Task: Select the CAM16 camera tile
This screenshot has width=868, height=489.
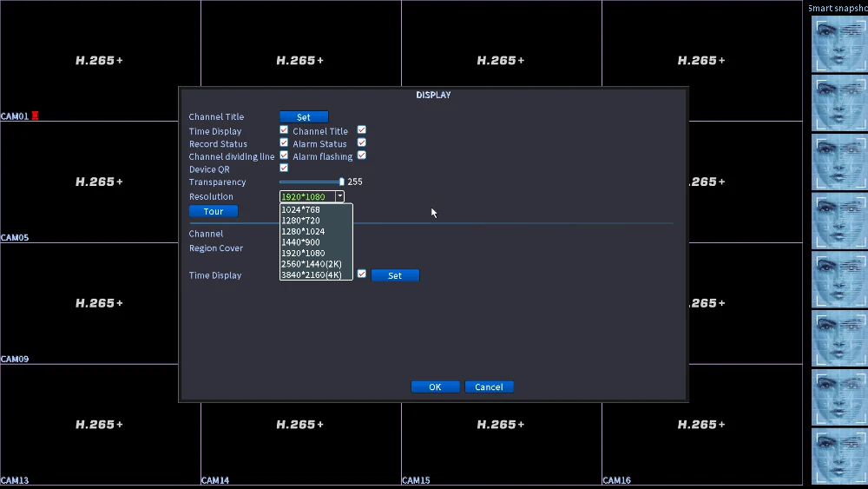Action: click(x=702, y=425)
